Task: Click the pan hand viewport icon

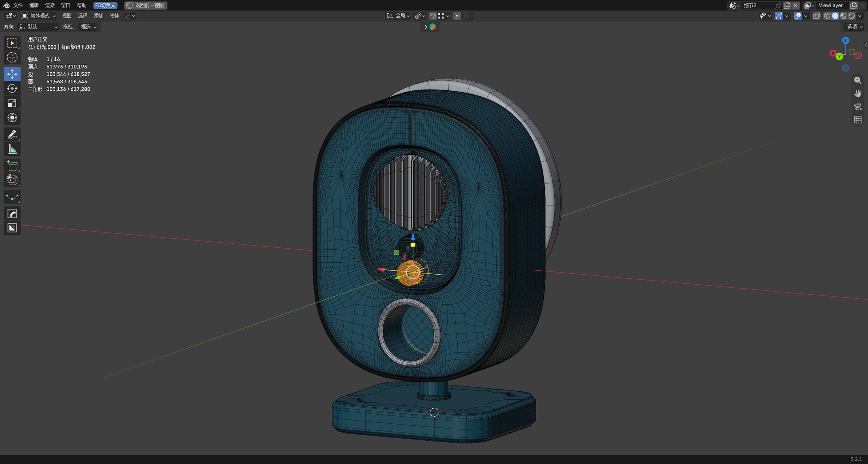Action: click(x=858, y=93)
